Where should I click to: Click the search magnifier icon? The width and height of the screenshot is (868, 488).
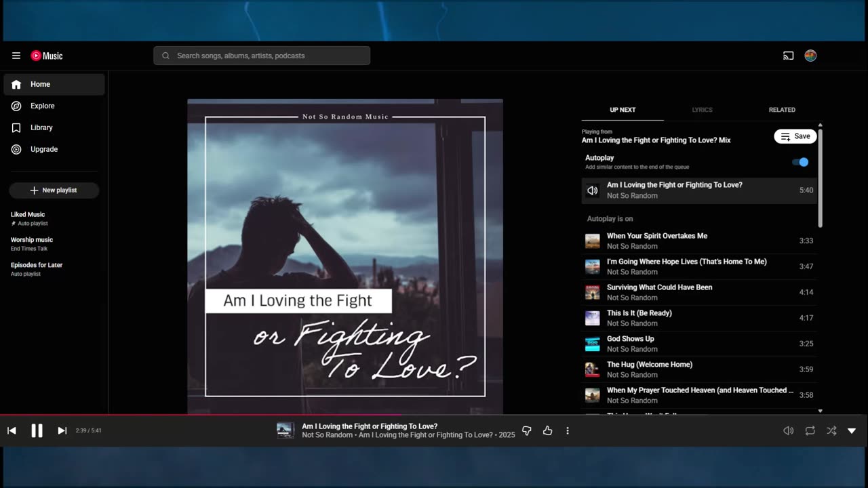pos(165,56)
